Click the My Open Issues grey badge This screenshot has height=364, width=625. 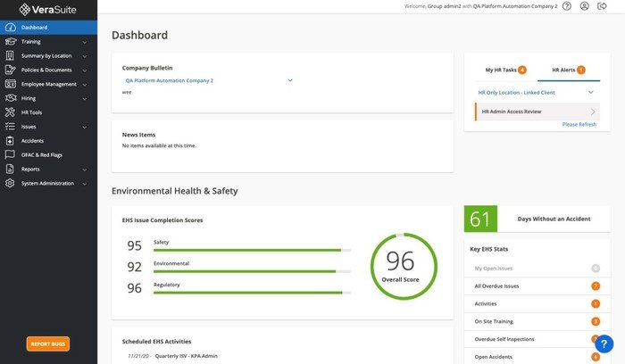(x=596, y=269)
